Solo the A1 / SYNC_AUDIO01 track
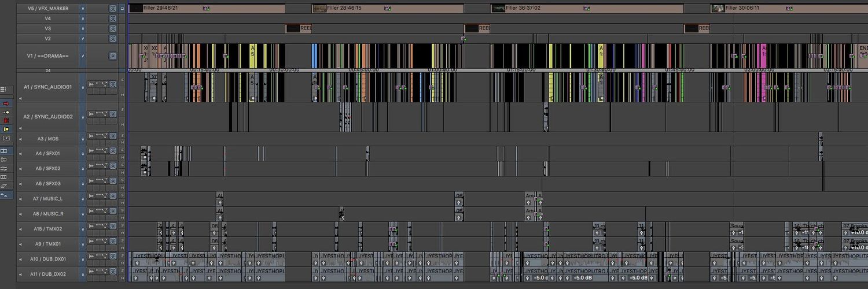The width and height of the screenshot is (868, 289). click(122, 80)
